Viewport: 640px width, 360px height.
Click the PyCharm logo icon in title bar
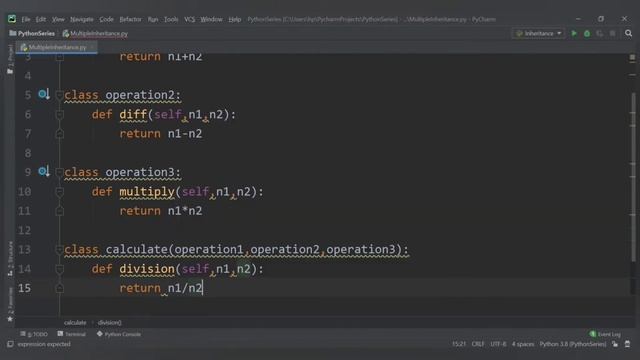12,19
